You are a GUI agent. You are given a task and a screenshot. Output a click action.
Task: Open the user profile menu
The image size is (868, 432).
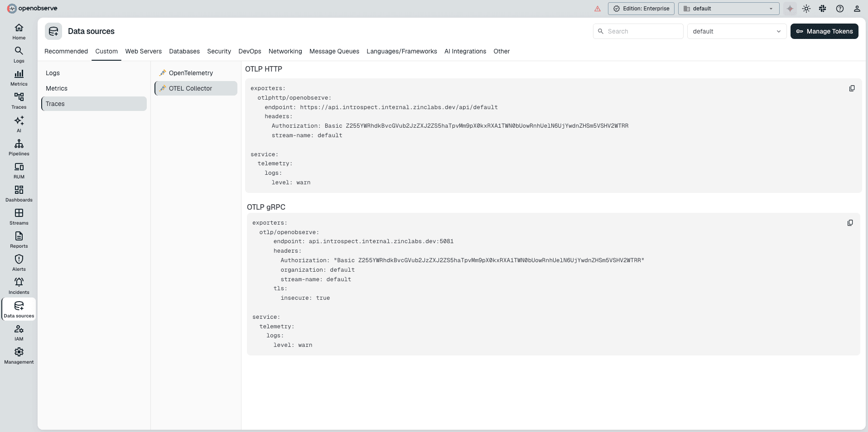coord(857,9)
